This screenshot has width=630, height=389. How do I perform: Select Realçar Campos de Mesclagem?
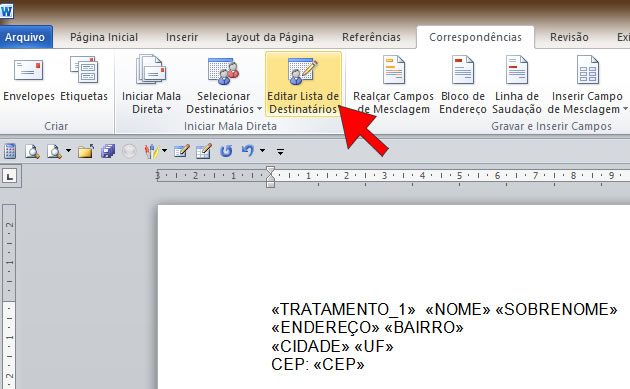(x=393, y=84)
